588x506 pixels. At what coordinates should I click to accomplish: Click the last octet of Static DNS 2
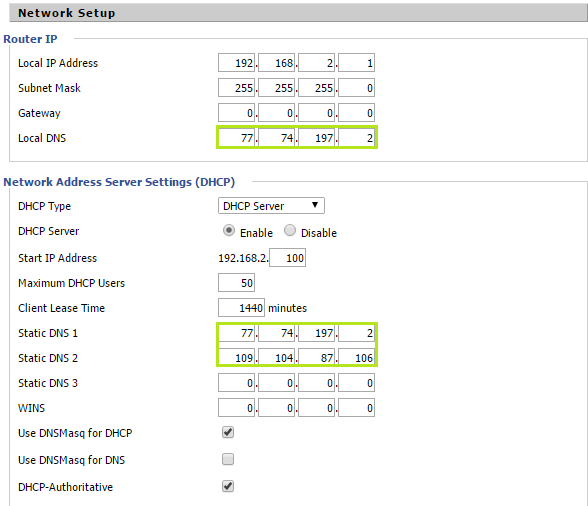pos(357,358)
